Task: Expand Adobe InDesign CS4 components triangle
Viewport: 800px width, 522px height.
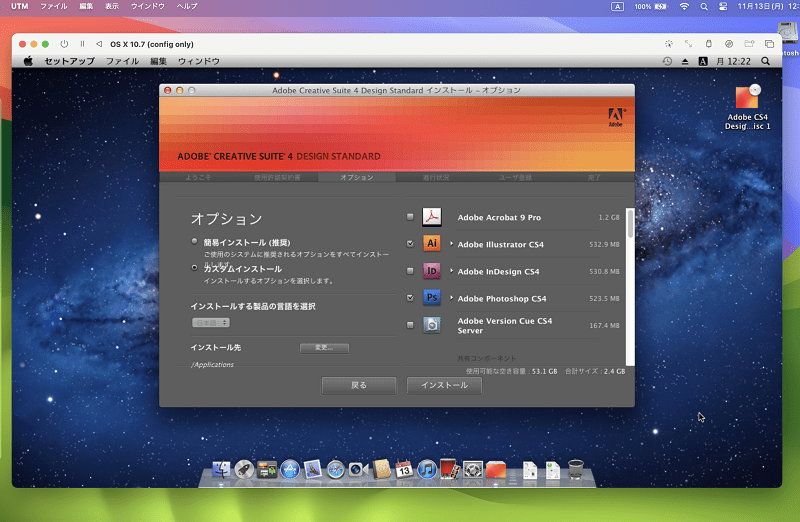Action: click(451, 271)
